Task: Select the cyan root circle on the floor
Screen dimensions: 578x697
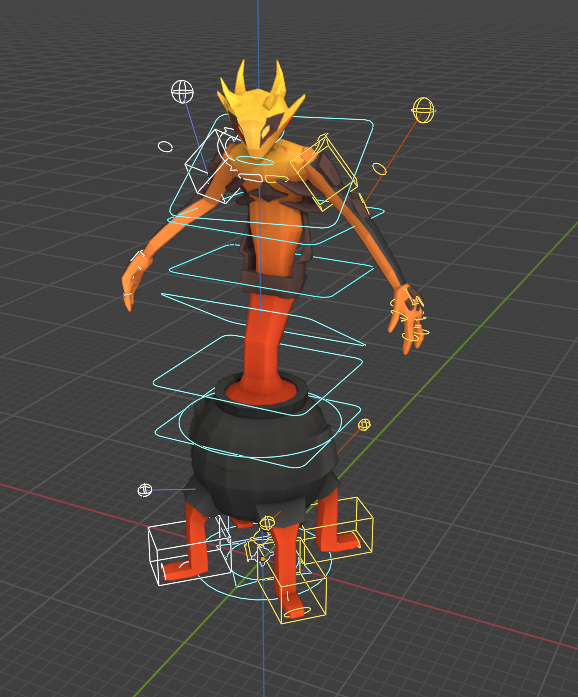Action: tap(264, 564)
